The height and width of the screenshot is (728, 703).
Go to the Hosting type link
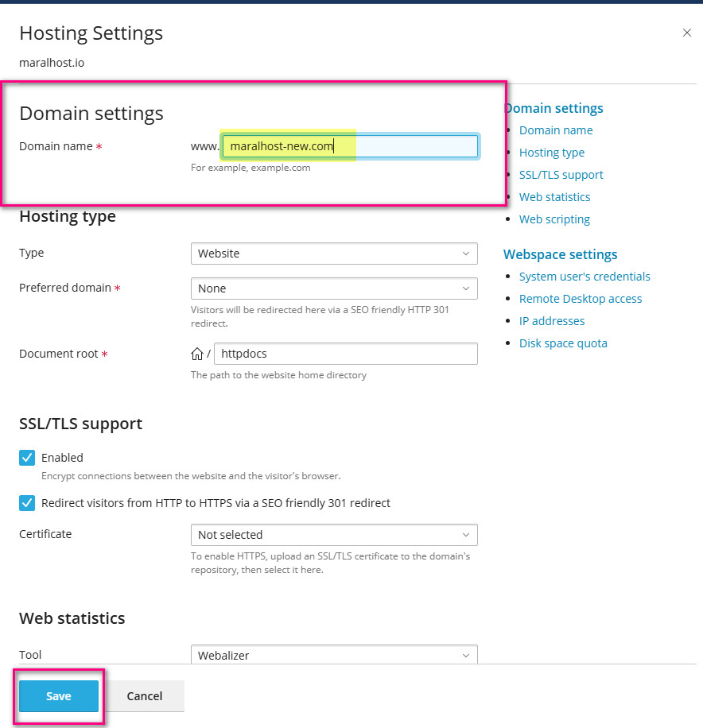tap(552, 153)
